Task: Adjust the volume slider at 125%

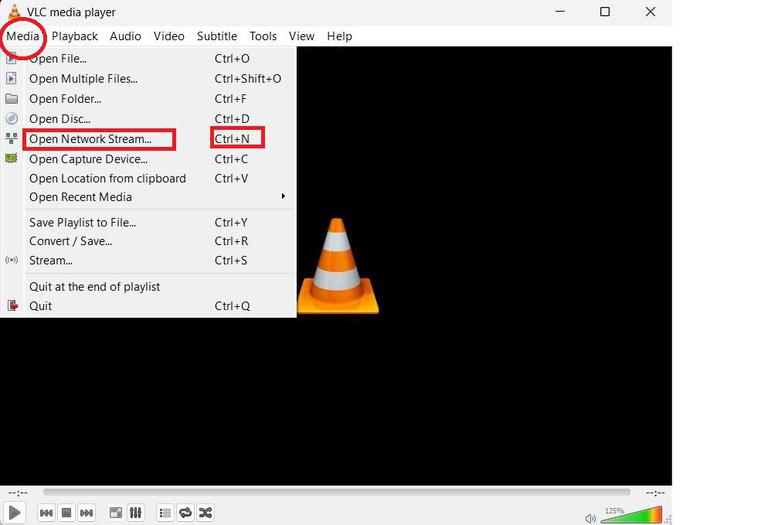Action: coord(631,515)
